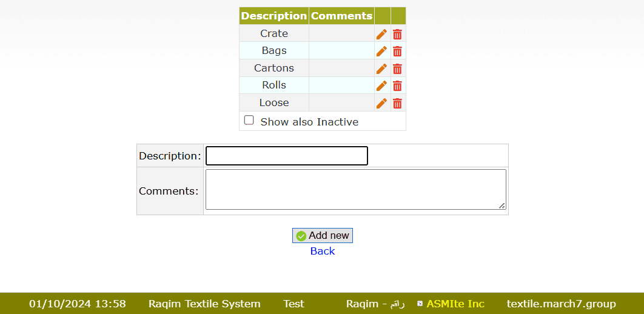Open edit for the Rolls row
Screen dimensions: 644x314
click(x=381, y=85)
